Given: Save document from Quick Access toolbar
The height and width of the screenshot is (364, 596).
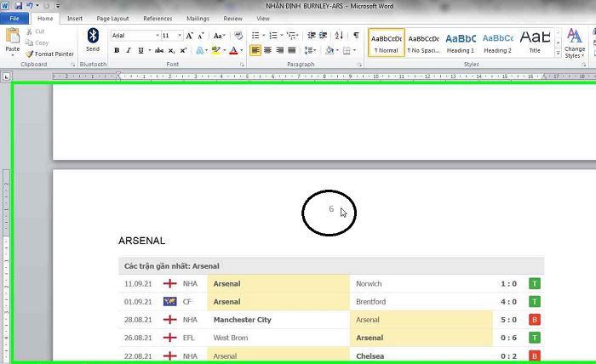Looking at the screenshot, I should [18, 6].
